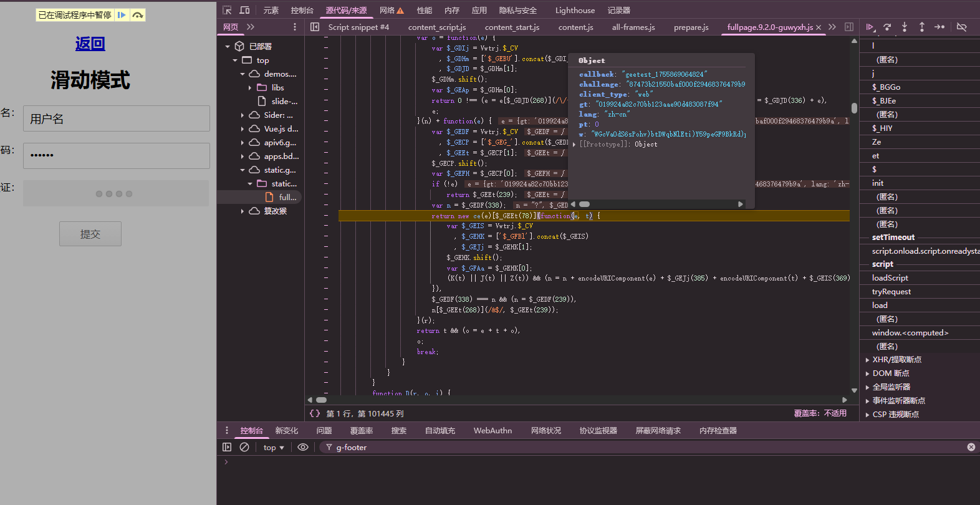Click the Step debugger arrow icon
980x505 pixels.
[939, 27]
